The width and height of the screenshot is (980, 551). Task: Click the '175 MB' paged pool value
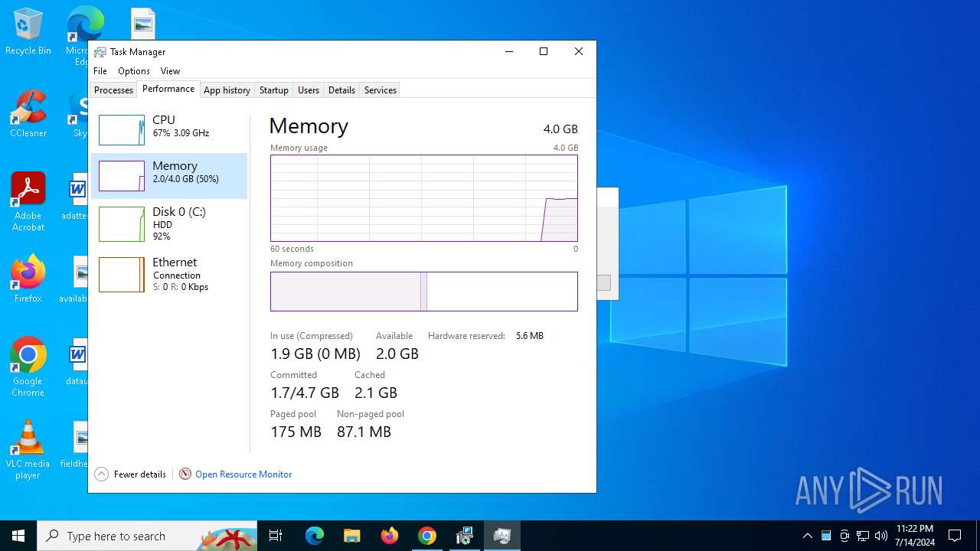pos(296,432)
